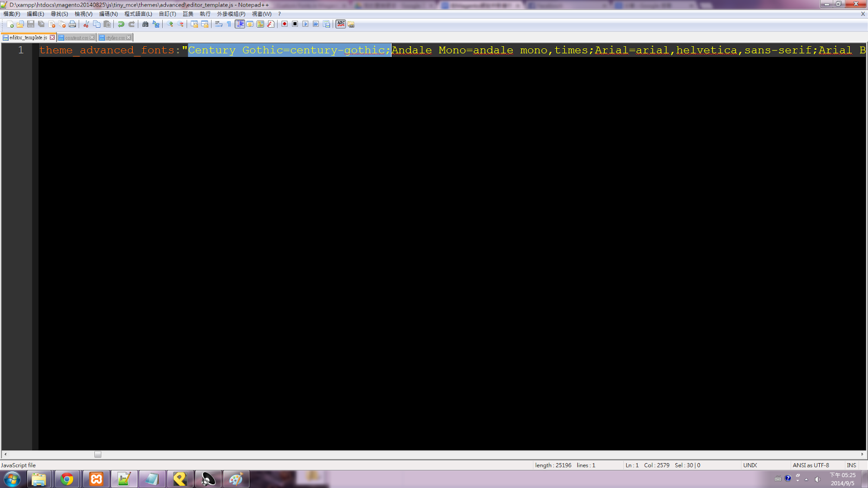Save the file with the Save icon

point(31,24)
